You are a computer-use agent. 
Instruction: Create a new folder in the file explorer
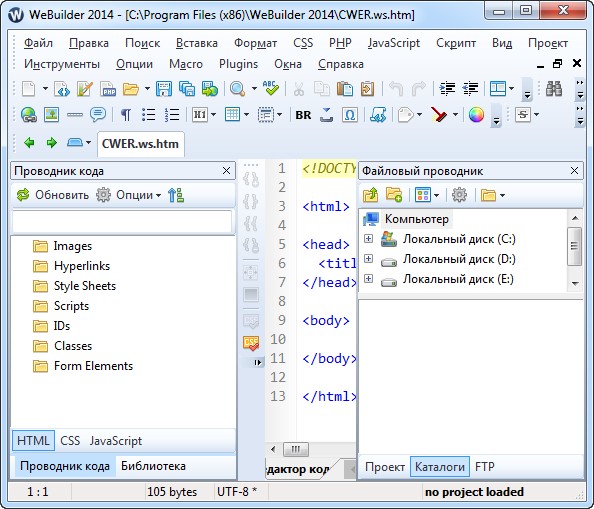[394, 195]
